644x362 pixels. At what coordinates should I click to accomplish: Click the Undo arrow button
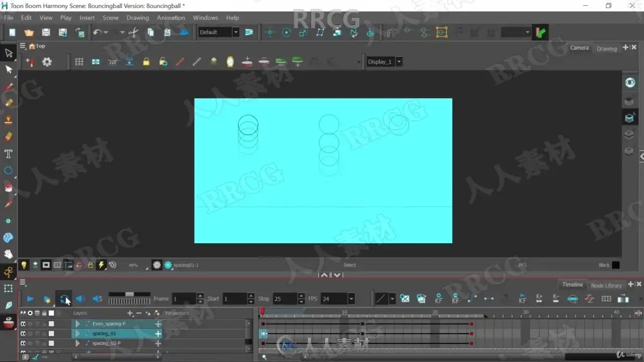point(97,32)
